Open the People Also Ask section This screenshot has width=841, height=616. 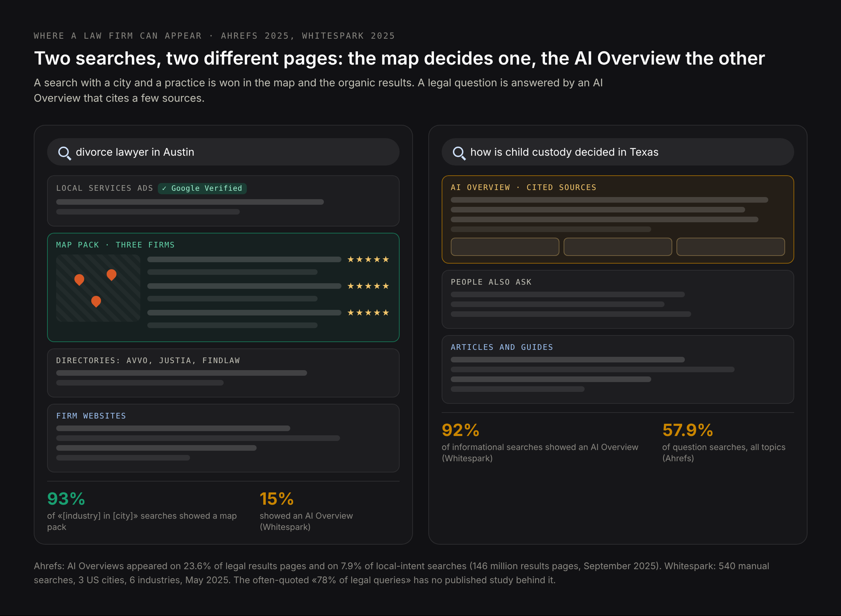pyautogui.click(x=618, y=299)
